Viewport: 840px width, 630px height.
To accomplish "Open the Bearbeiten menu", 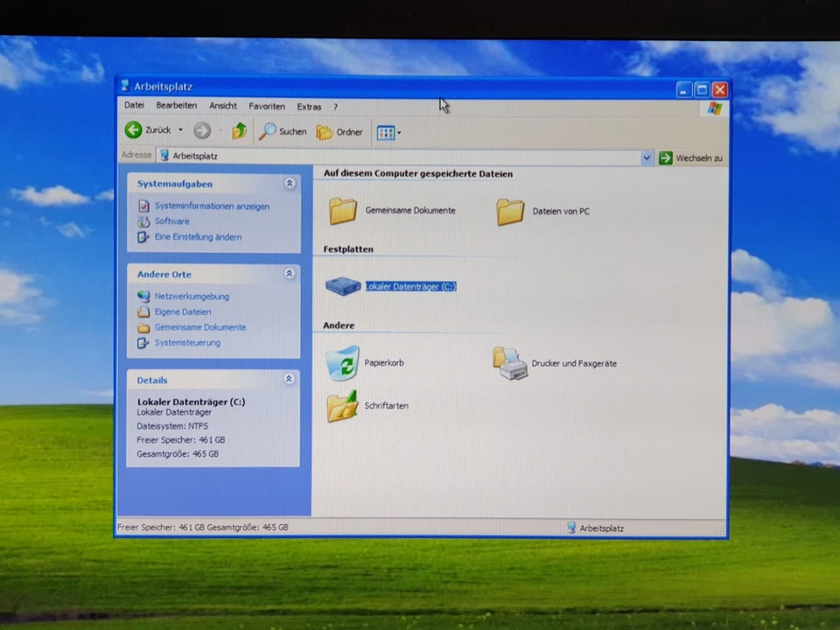I will point(176,106).
